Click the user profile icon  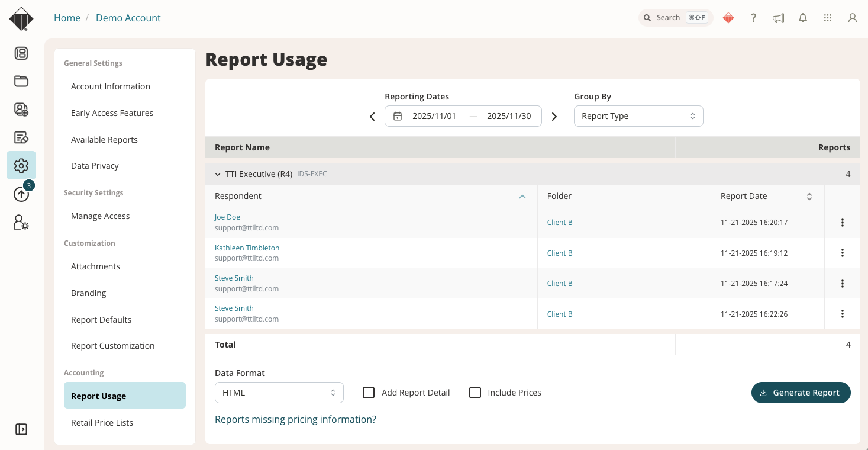click(852, 18)
